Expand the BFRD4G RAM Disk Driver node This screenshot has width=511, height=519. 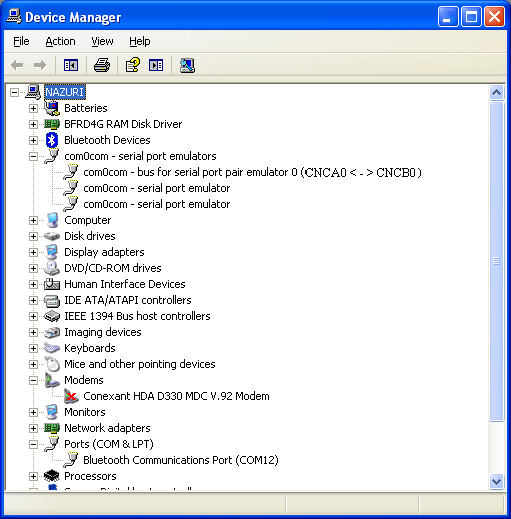[33, 124]
